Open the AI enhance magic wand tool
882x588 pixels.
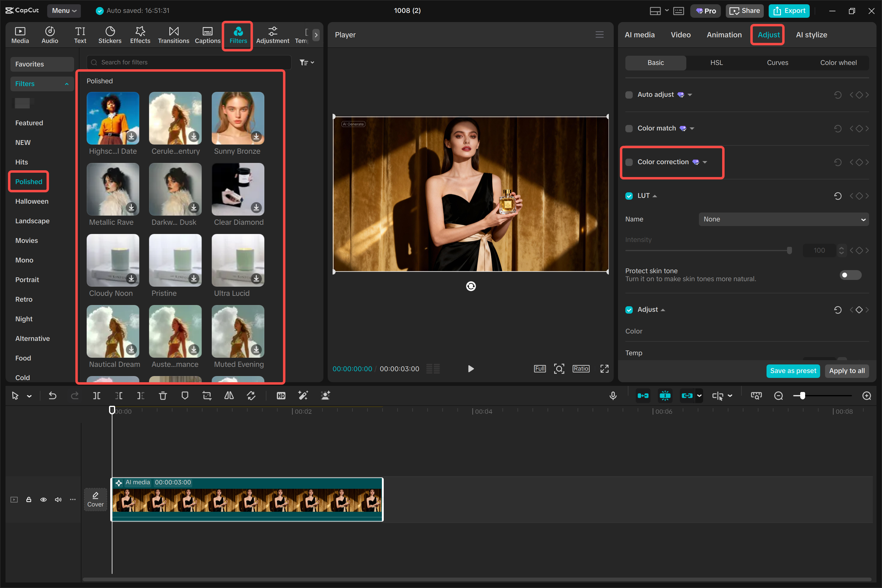303,396
